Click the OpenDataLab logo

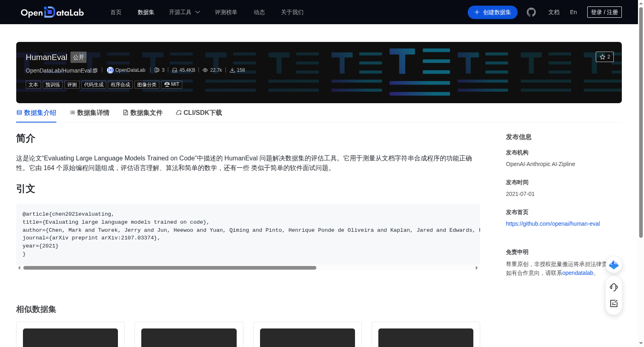point(52,12)
